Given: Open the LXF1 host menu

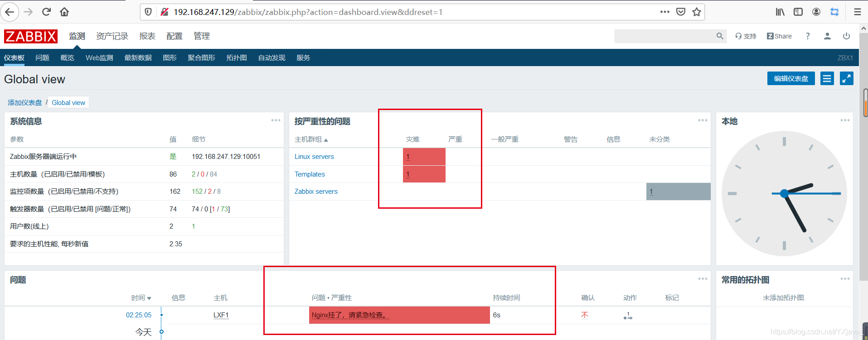Looking at the screenshot, I should (x=221, y=315).
